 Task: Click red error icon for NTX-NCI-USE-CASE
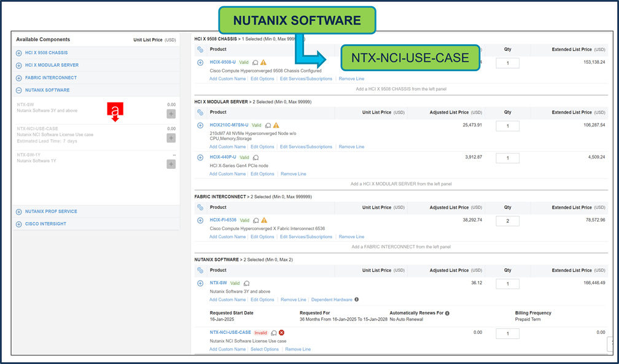281,333
